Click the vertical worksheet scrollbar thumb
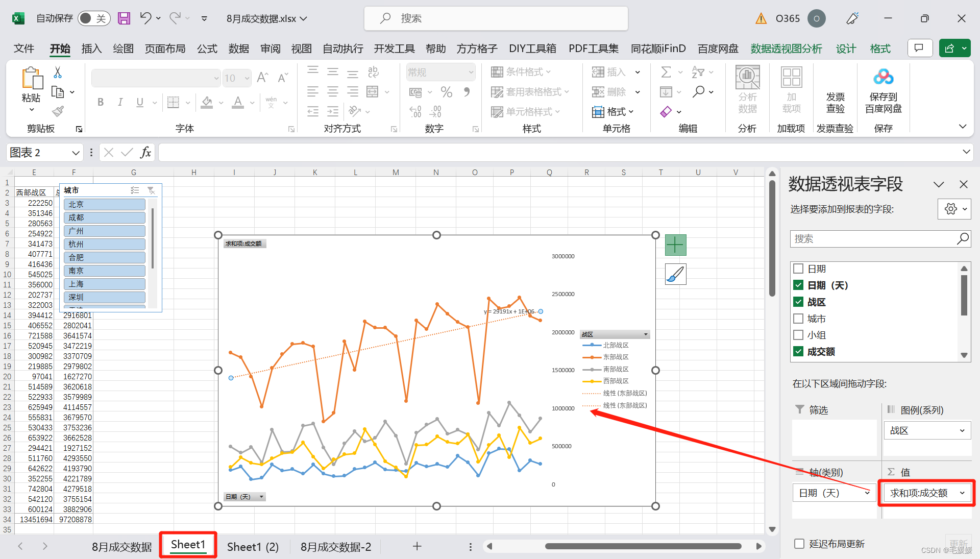 coord(772,237)
